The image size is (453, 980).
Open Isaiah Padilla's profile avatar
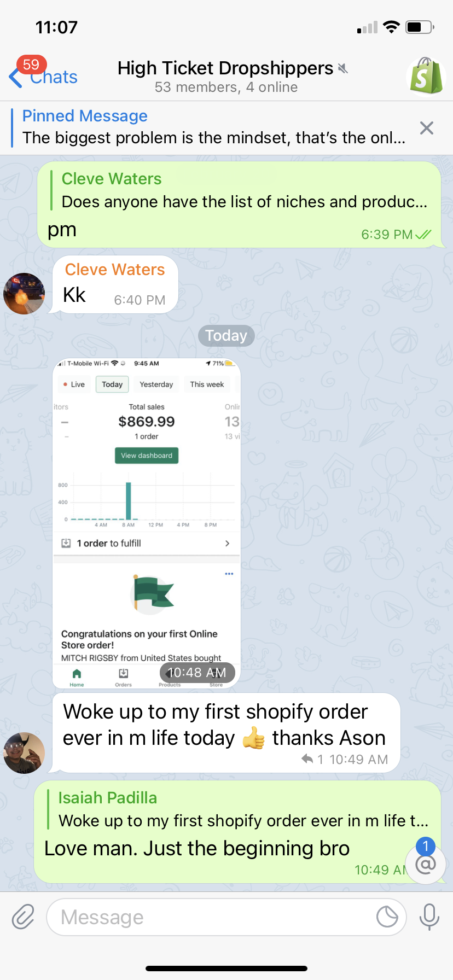24,753
